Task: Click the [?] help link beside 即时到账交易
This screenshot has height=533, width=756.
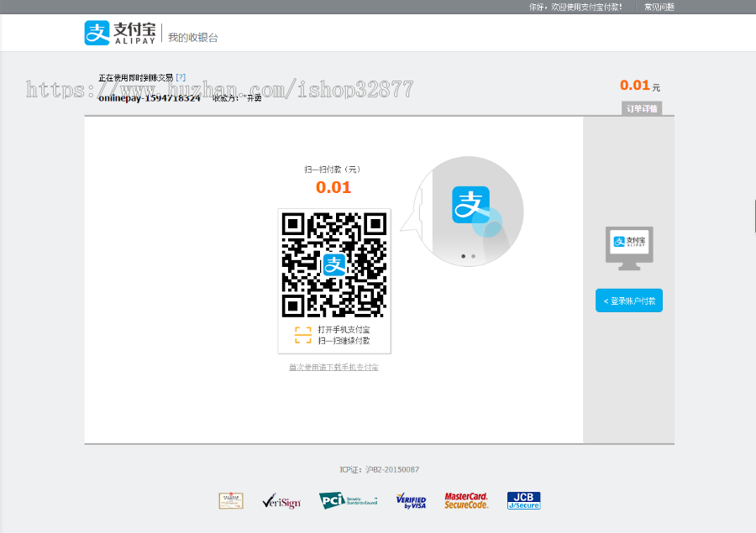Action: point(181,77)
